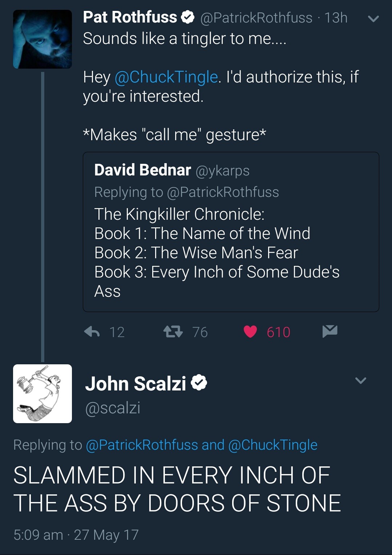The width and height of the screenshot is (392, 555).
Task: Click John Scalzi's verified badge
Action: [199, 383]
